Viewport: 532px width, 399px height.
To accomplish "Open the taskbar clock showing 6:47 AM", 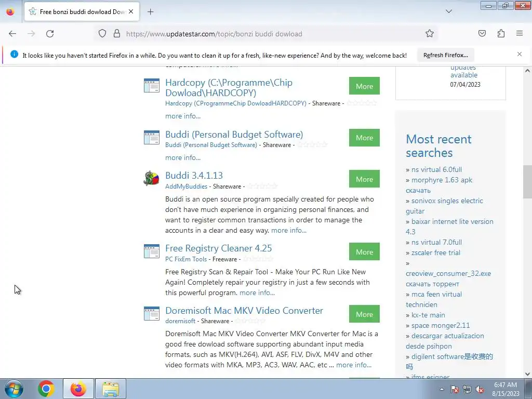I will point(506,389).
